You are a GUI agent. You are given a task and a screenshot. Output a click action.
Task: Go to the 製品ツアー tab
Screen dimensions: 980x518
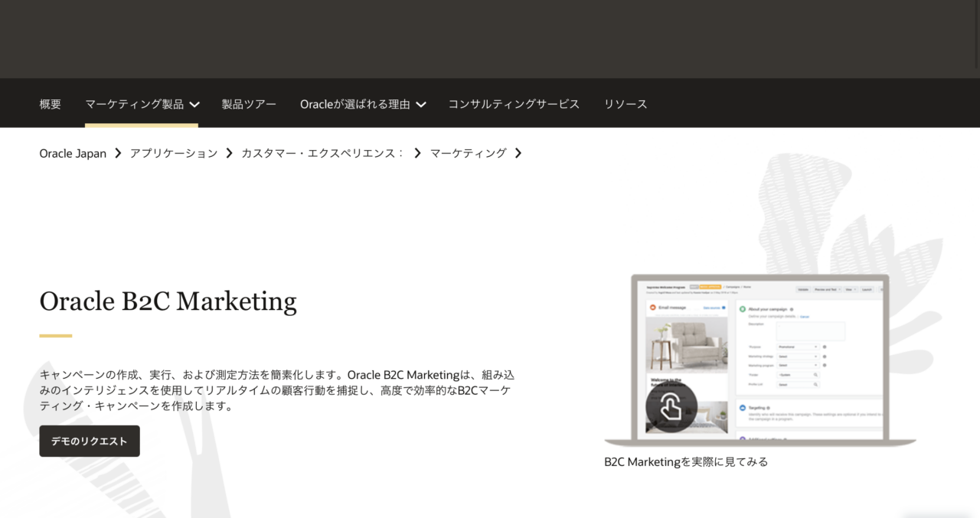point(249,104)
